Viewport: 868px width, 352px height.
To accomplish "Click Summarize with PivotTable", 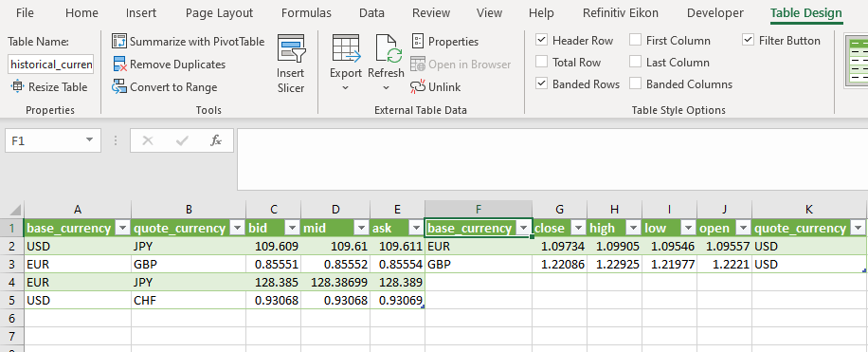I will pyautogui.click(x=189, y=42).
